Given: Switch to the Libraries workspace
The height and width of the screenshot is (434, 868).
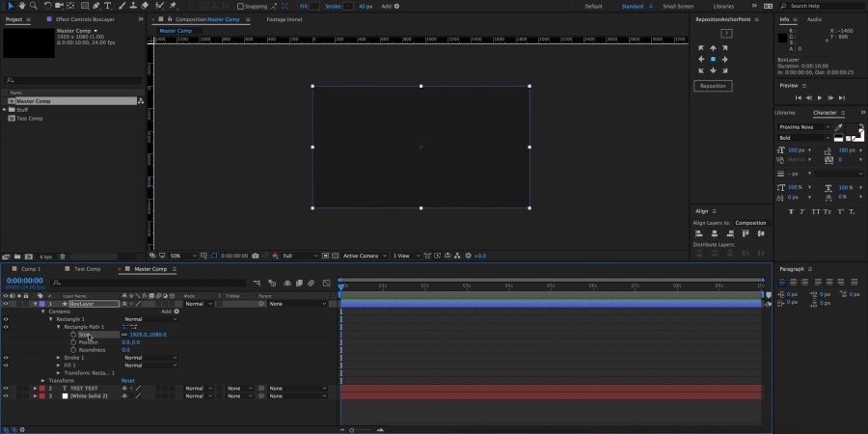Looking at the screenshot, I should [x=723, y=7].
